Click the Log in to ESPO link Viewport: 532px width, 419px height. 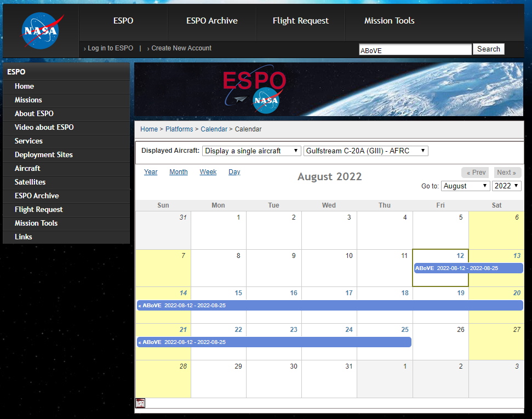point(110,48)
